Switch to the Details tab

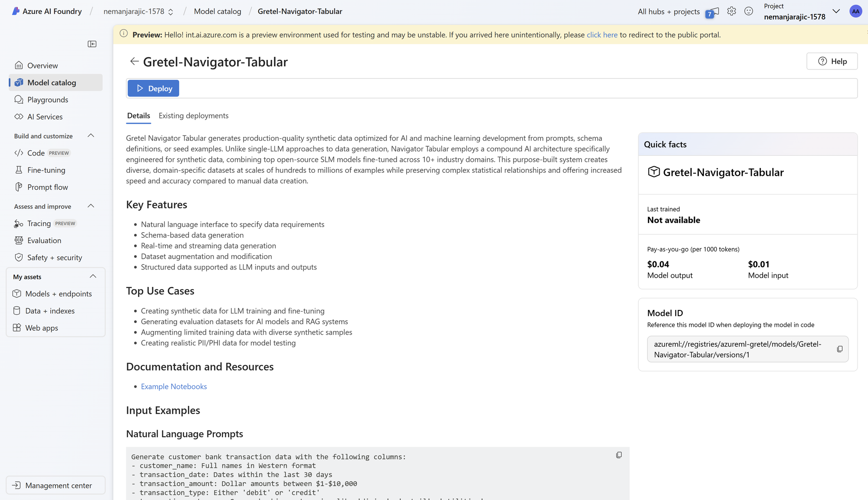pyautogui.click(x=138, y=116)
